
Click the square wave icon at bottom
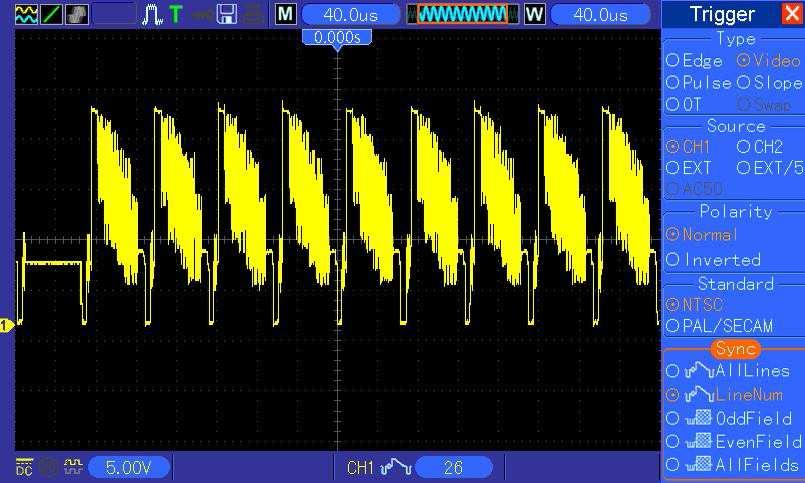tap(73, 467)
